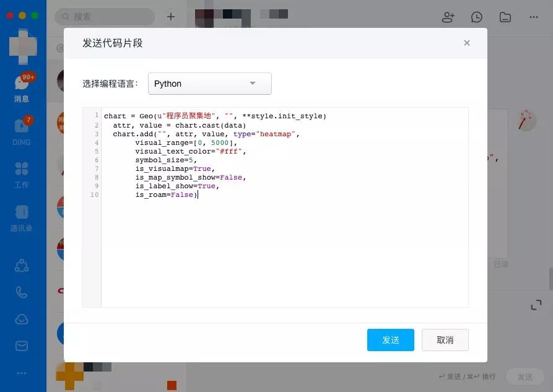Click the search (搜索) input field
The image size is (553, 392).
104,17
